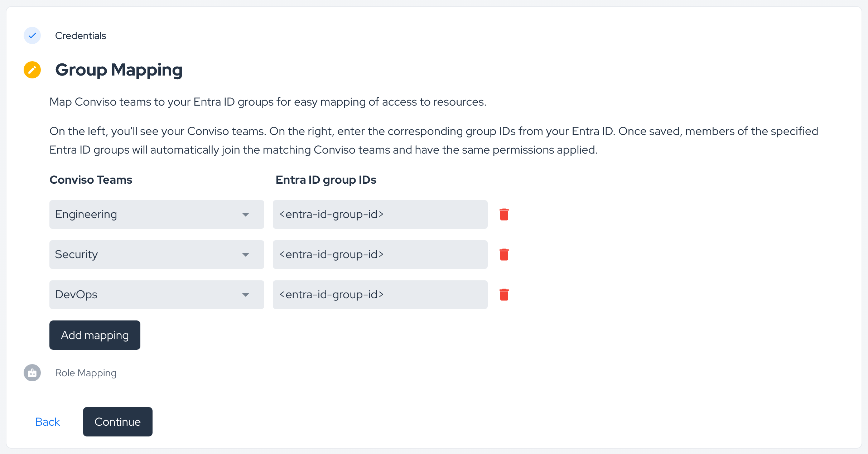The image size is (868, 454).
Task: Select the Group Mapping step heading
Action: 119,70
